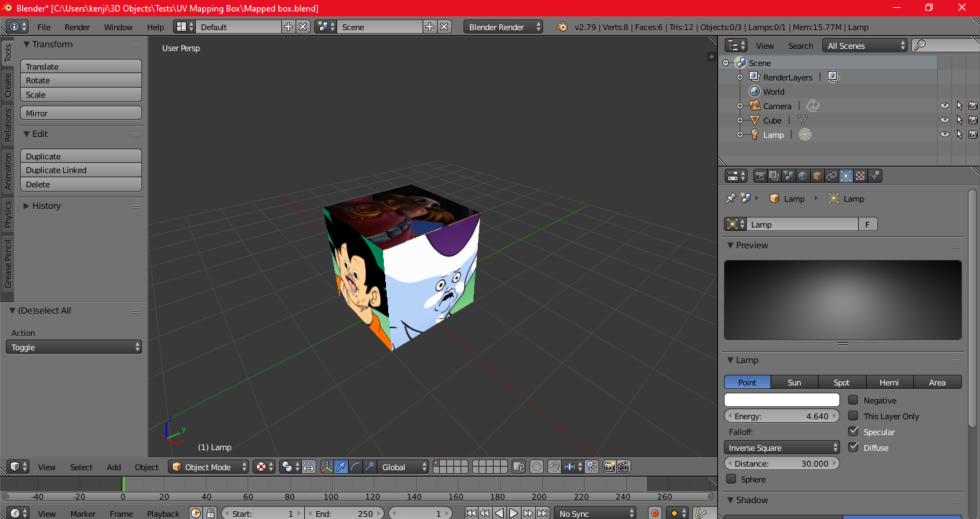Open the 3D view Add menu
Image resolution: width=980 pixels, height=519 pixels.
tap(114, 467)
